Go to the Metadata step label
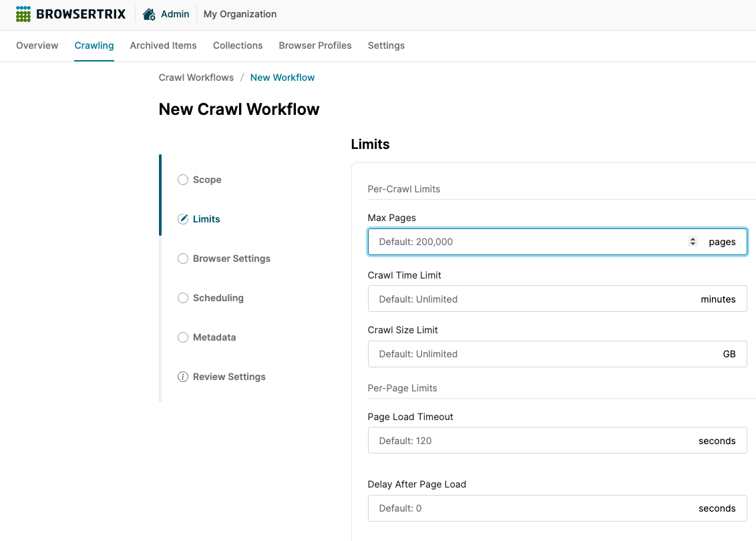This screenshot has width=756, height=541. (214, 337)
